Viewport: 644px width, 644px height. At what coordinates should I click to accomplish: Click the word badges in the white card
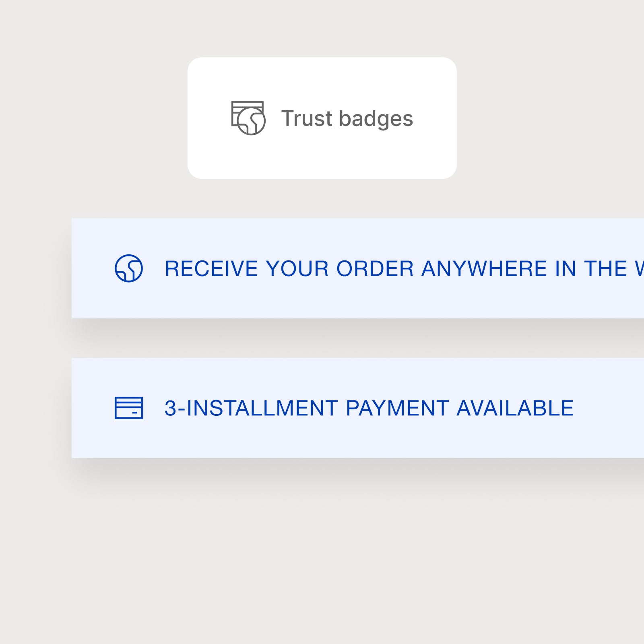coord(376,119)
